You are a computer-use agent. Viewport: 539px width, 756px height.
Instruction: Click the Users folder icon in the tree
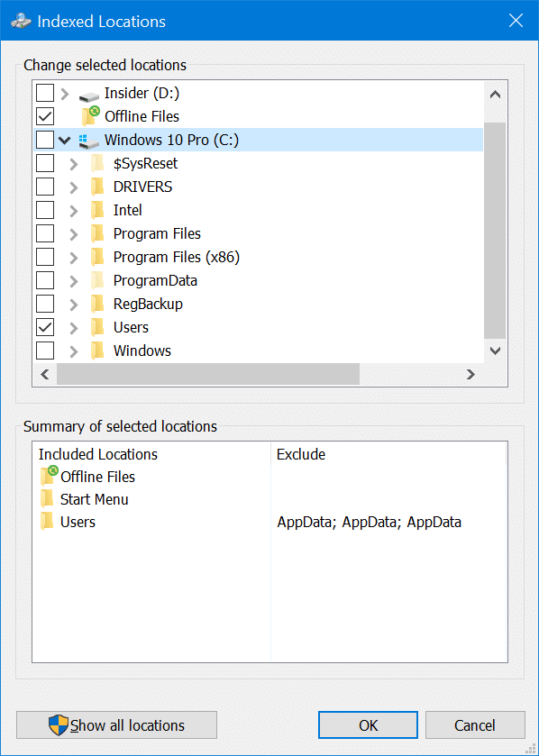(x=97, y=327)
